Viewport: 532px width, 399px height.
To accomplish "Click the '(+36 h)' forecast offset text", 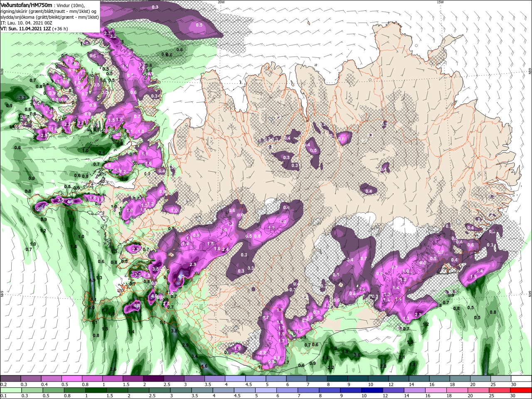I will coord(60,29).
